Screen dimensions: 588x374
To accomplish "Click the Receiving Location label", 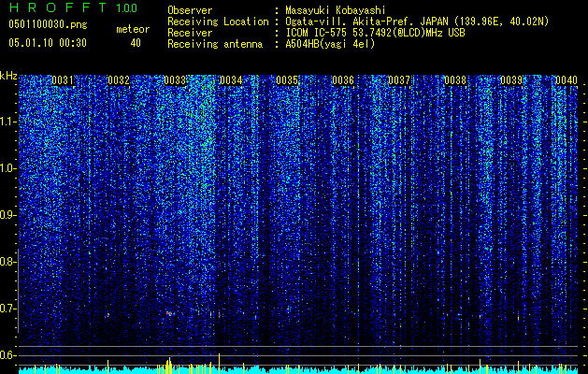I will [218, 22].
